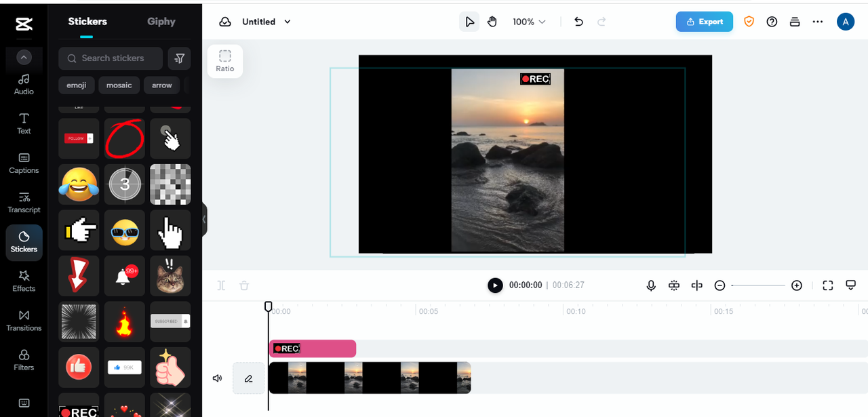Open the orange shield icon
Viewport: 868px width, 417px height.
[749, 22]
